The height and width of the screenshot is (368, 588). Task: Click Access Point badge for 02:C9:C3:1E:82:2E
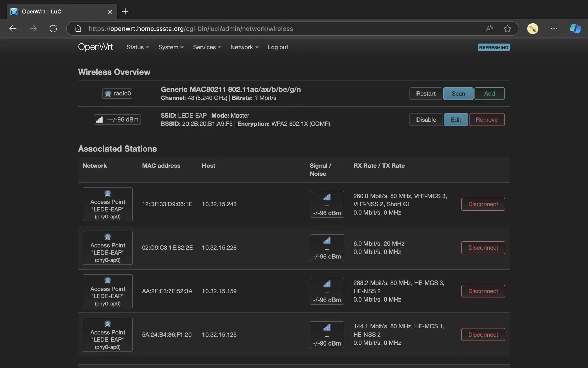pos(108,248)
